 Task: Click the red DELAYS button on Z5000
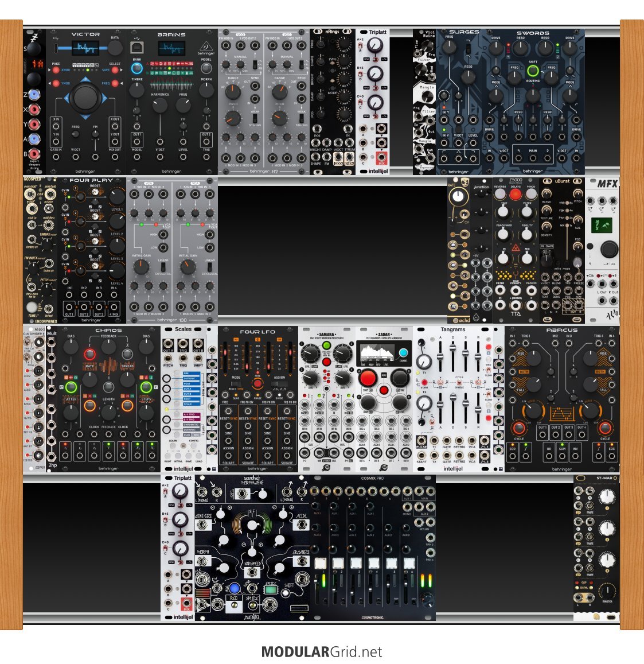click(x=516, y=195)
